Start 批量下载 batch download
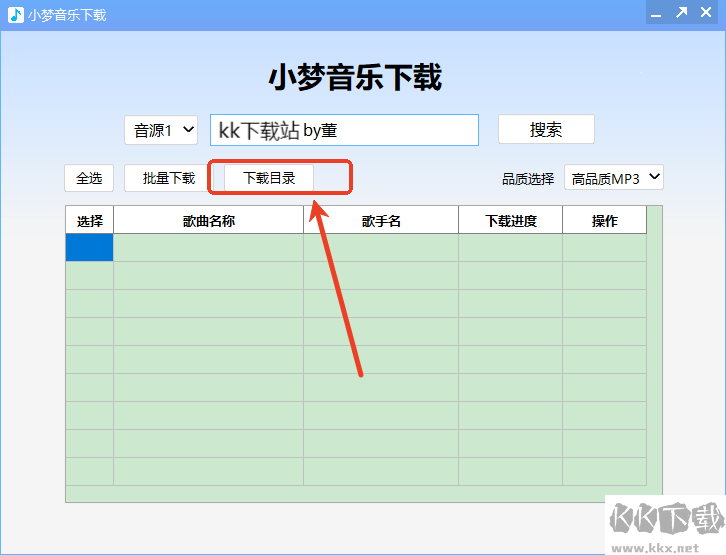Screen dimensions: 726x555 pyautogui.click(x=168, y=178)
